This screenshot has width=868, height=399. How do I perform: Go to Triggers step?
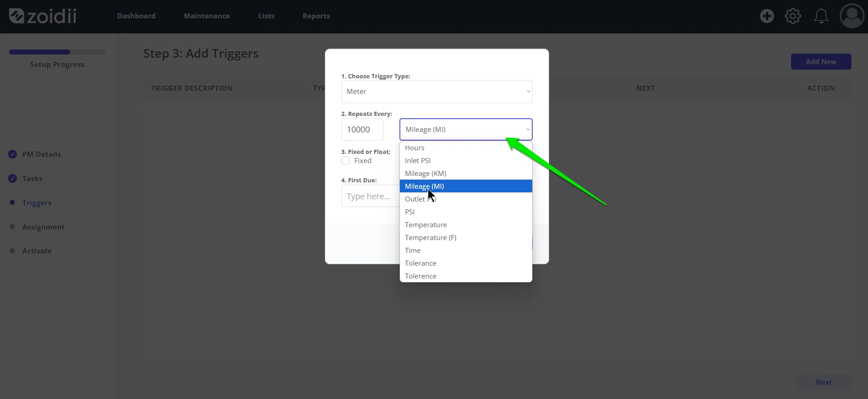point(37,203)
